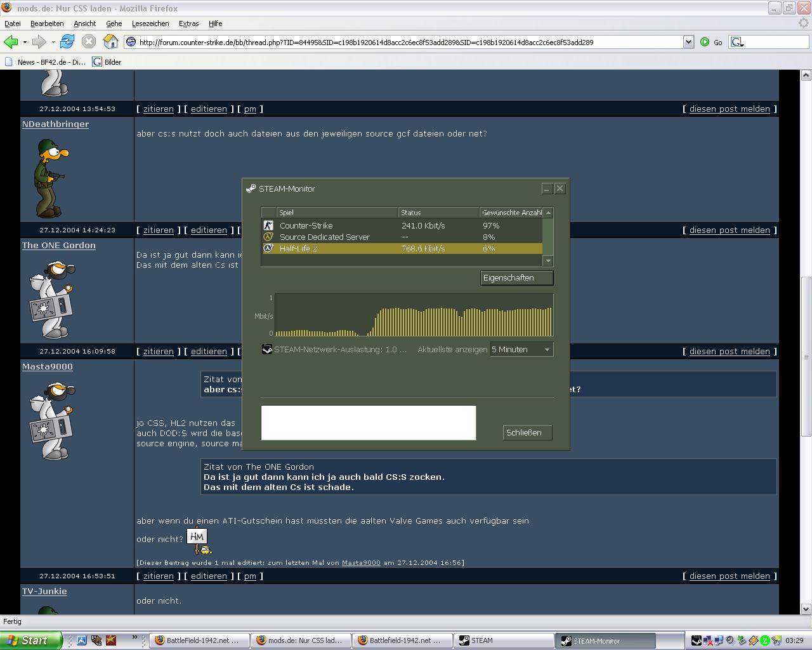The image size is (812, 650).
Task: Open the Bearbeiten menu
Action: (47, 23)
